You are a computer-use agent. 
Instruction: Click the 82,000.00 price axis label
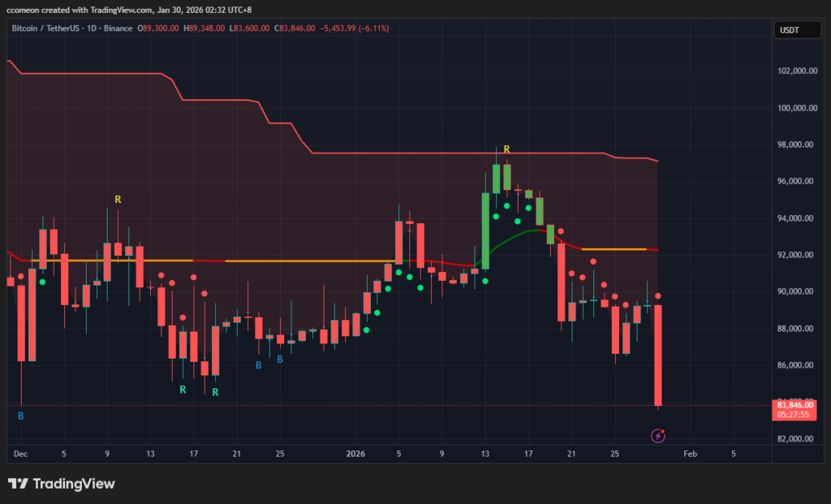pos(795,439)
